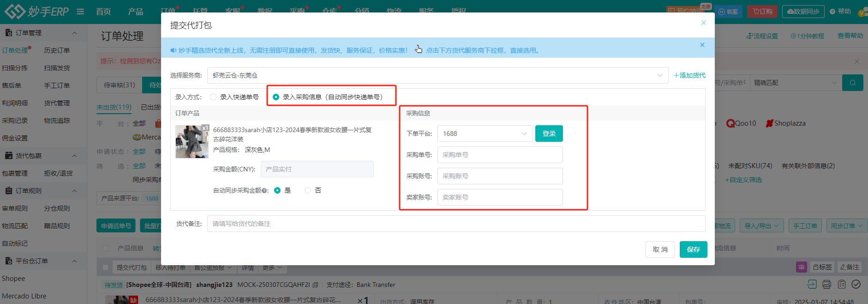868x304 pixels.
Task: Click the circled checkmark icon in order row
Action: click(x=856, y=284)
